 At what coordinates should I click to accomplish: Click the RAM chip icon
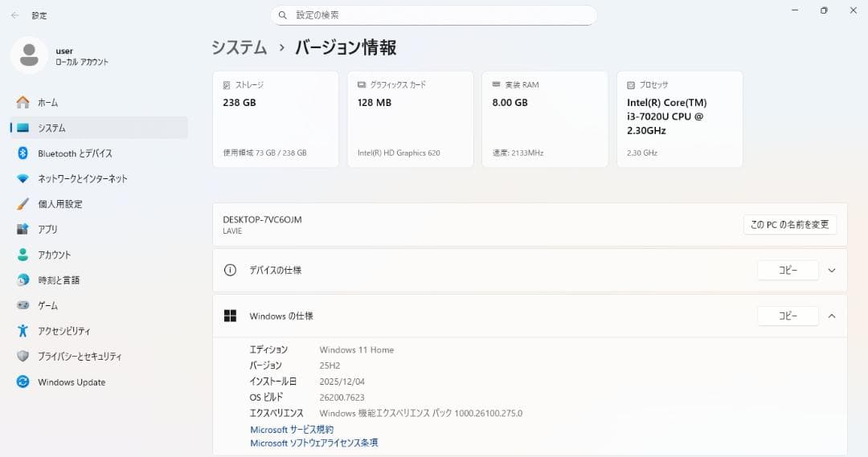point(497,84)
